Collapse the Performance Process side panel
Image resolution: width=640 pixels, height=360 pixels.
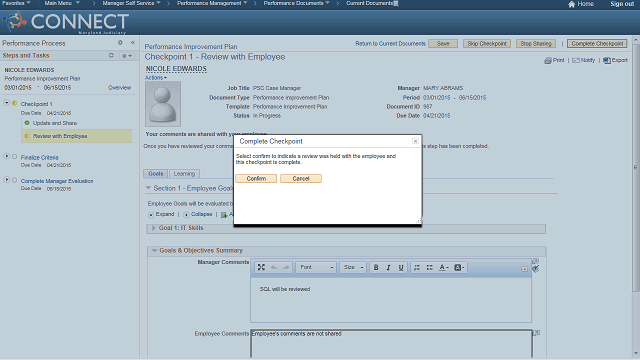pyautogui.click(x=133, y=42)
